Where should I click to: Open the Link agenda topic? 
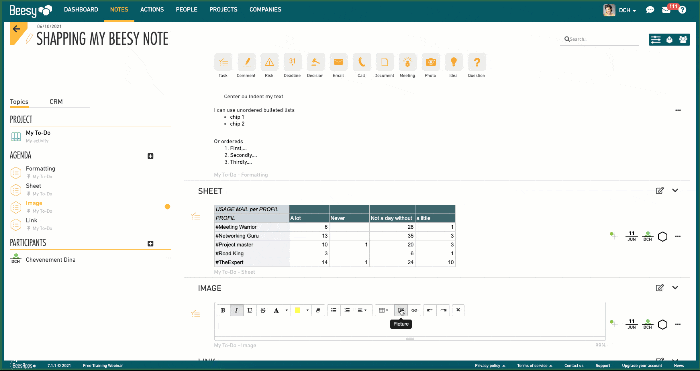coord(31,220)
